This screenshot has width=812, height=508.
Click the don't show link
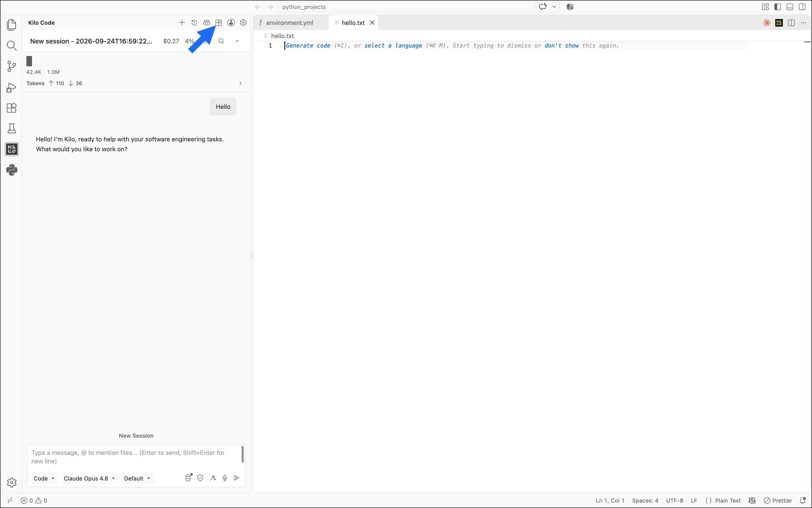coord(562,45)
